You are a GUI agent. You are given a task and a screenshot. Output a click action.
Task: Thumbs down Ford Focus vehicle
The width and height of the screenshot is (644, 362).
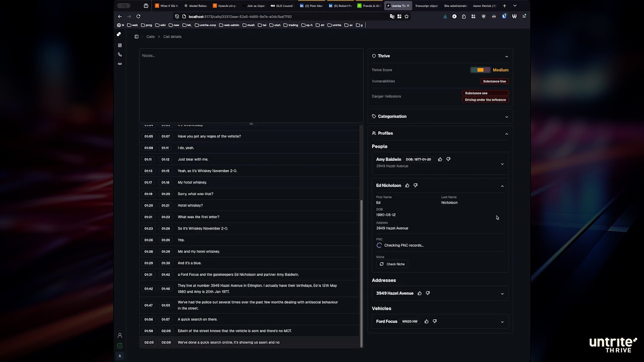[435, 321]
